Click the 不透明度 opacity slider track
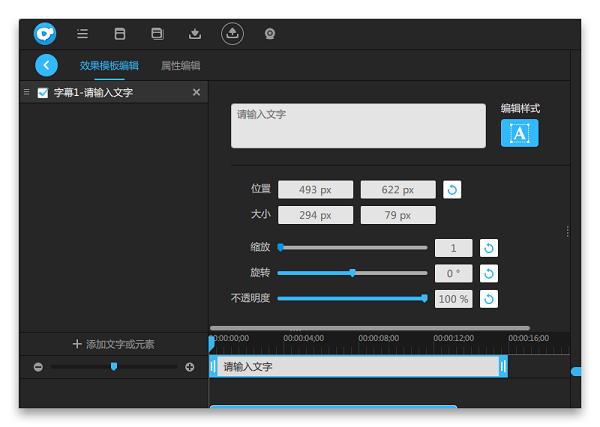Image resolution: width=600 pixels, height=427 pixels. (x=350, y=298)
